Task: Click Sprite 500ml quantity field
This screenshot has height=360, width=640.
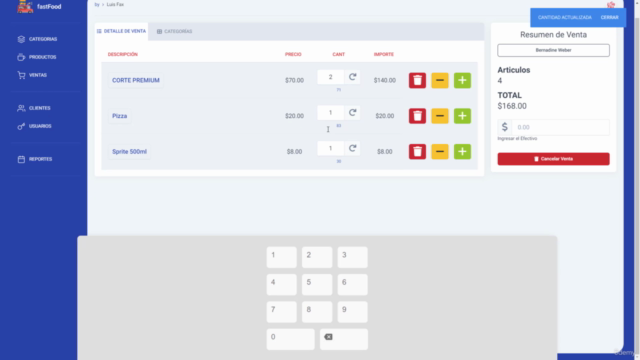Action: (x=331, y=148)
